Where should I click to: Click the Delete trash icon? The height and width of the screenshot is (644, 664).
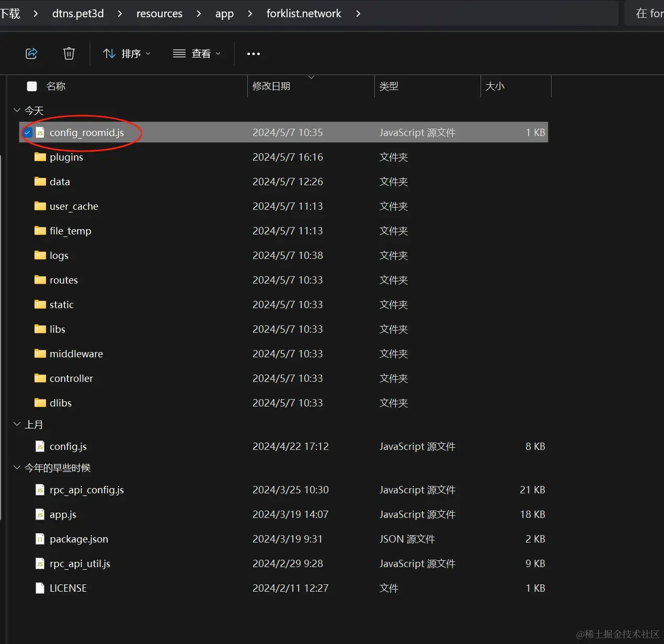[x=69, y=53]
